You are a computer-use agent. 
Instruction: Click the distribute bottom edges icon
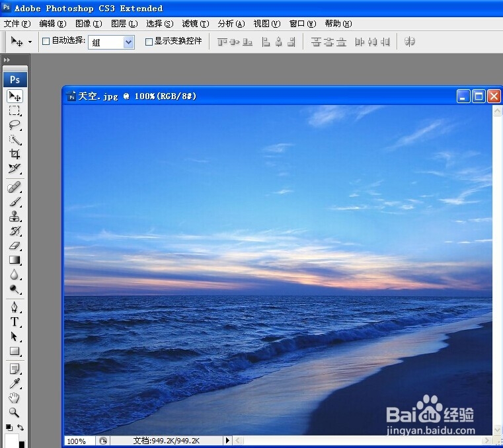[x=341, y=42]
